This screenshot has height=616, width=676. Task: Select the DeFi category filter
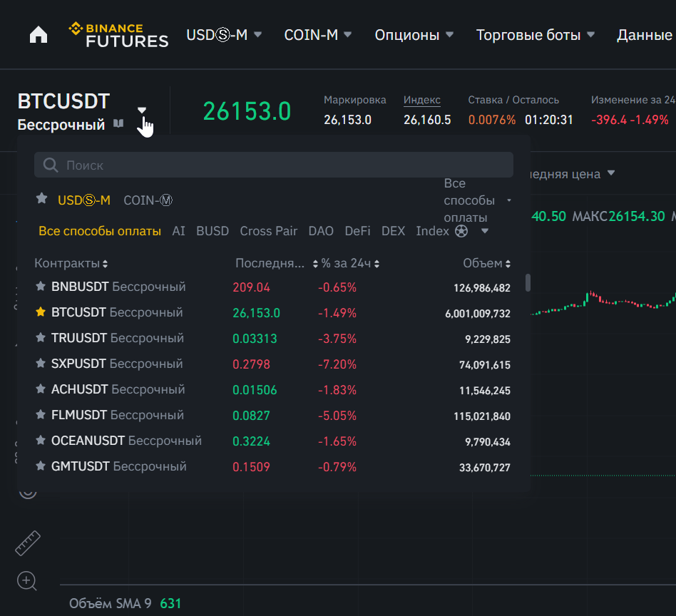tap(357, 231)
